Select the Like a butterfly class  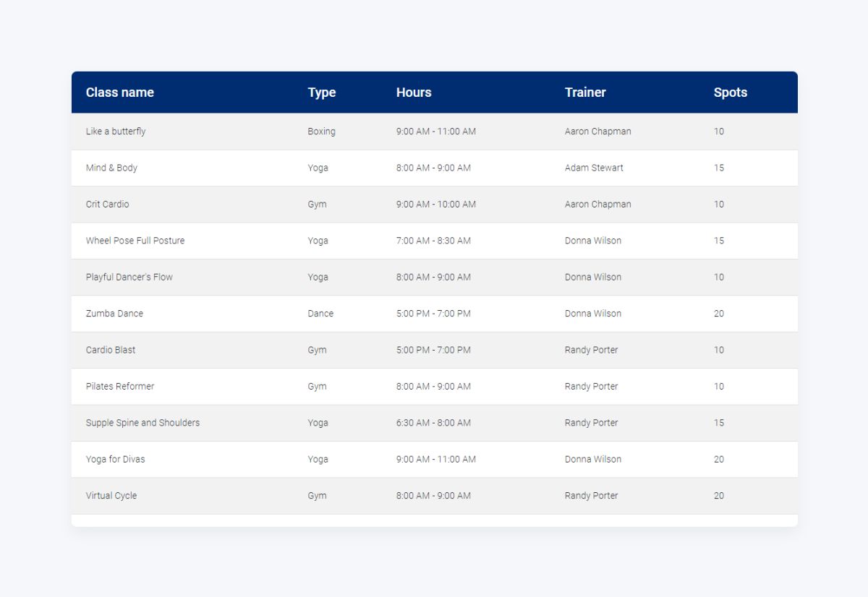point(115,131)
